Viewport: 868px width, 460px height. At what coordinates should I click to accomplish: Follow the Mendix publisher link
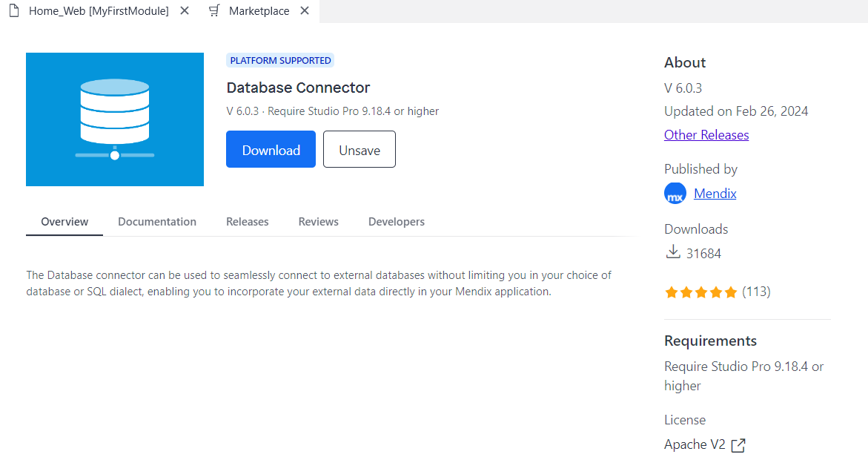click(715, 194)
